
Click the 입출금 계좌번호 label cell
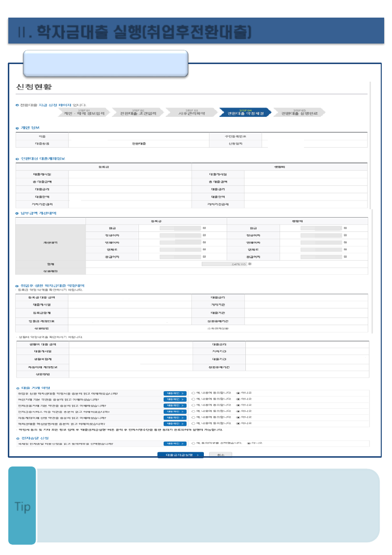(x=42, y=321)
